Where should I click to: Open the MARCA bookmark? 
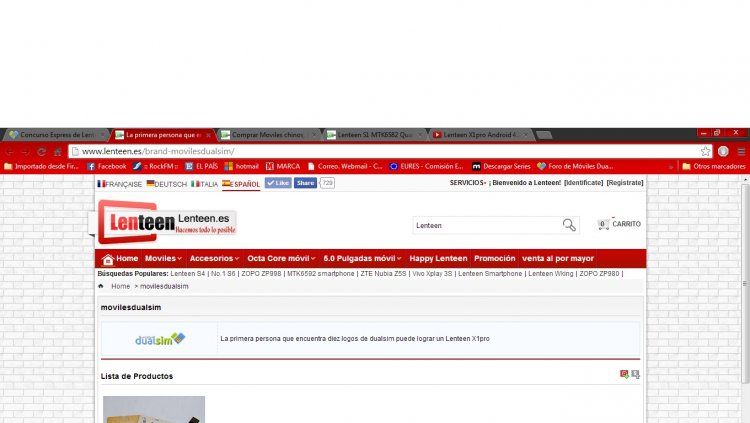click(283, 167)
